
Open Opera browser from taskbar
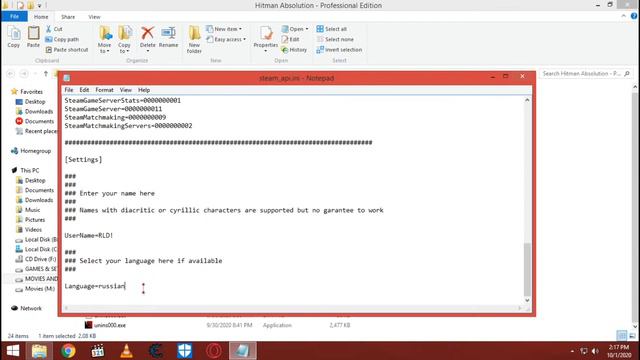pyautogui.click(x=213, y=351)
